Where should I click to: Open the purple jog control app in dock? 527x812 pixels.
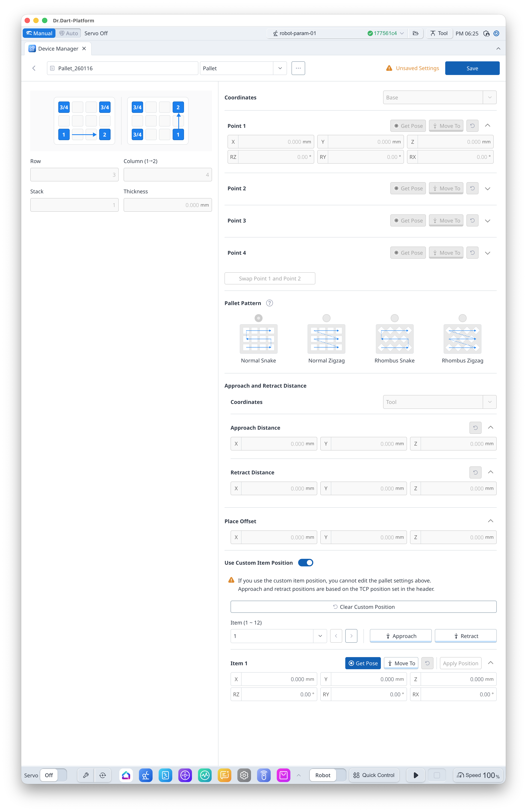[185, 775]
